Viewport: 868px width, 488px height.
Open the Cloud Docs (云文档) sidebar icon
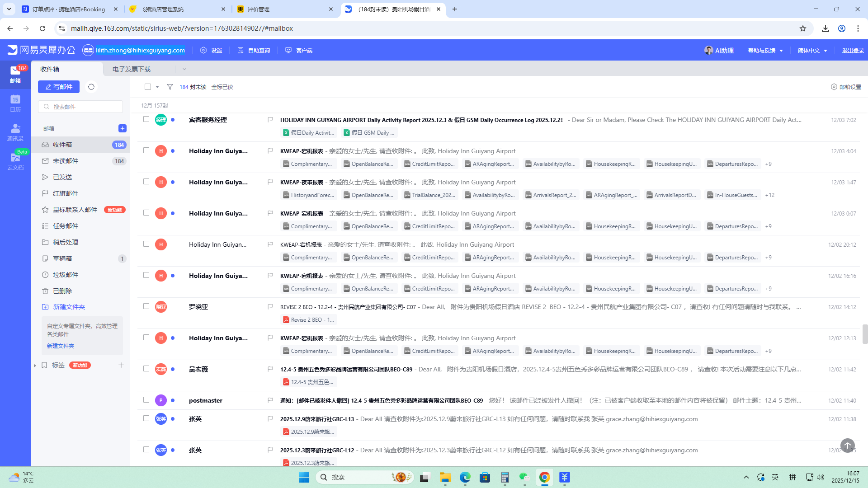[x=15, y=161]
